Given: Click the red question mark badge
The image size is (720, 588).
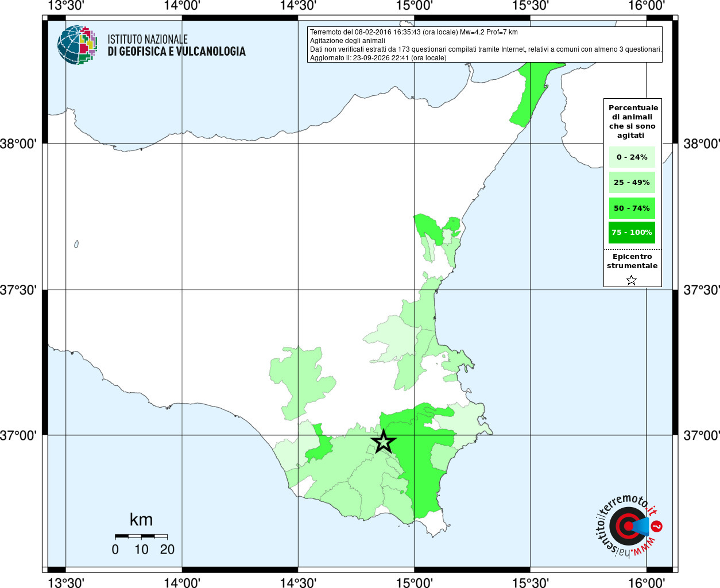Looking at the screenshot, I should pos(657,526).
